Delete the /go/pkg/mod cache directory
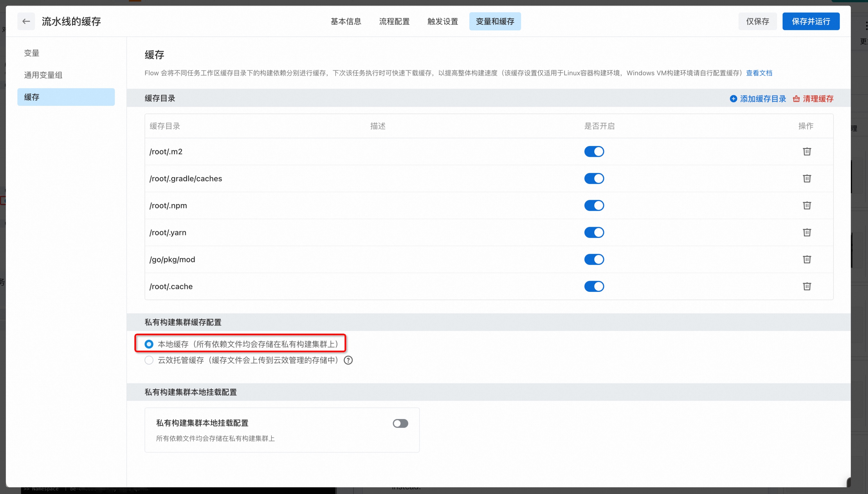 point(807,259)
